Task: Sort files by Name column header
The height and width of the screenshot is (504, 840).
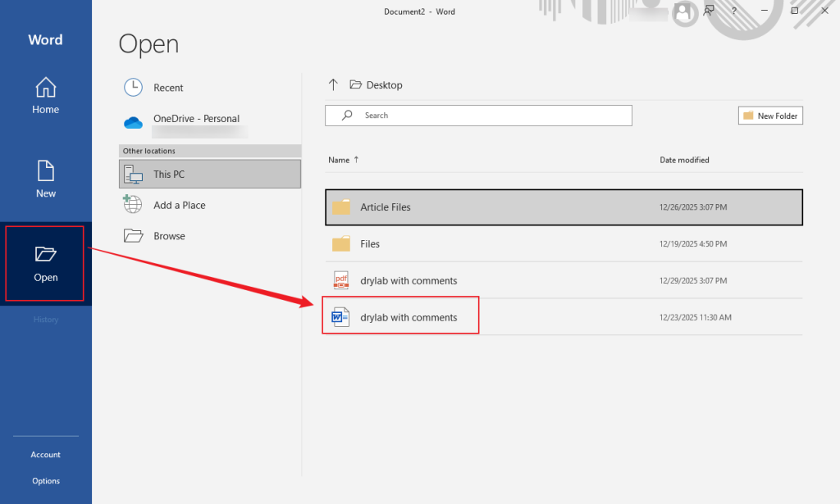Action: coord(339,160)
